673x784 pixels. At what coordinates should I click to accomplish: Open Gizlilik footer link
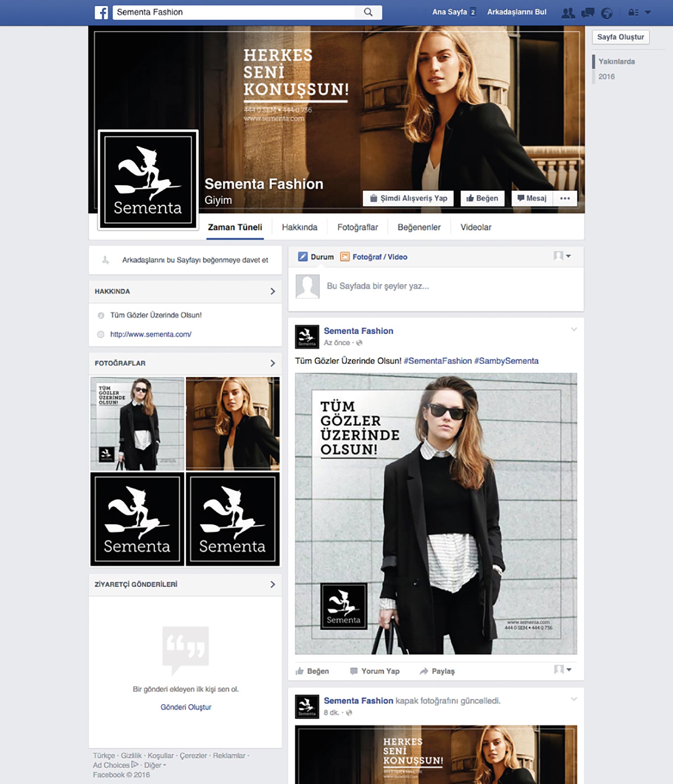pos(131,756)
